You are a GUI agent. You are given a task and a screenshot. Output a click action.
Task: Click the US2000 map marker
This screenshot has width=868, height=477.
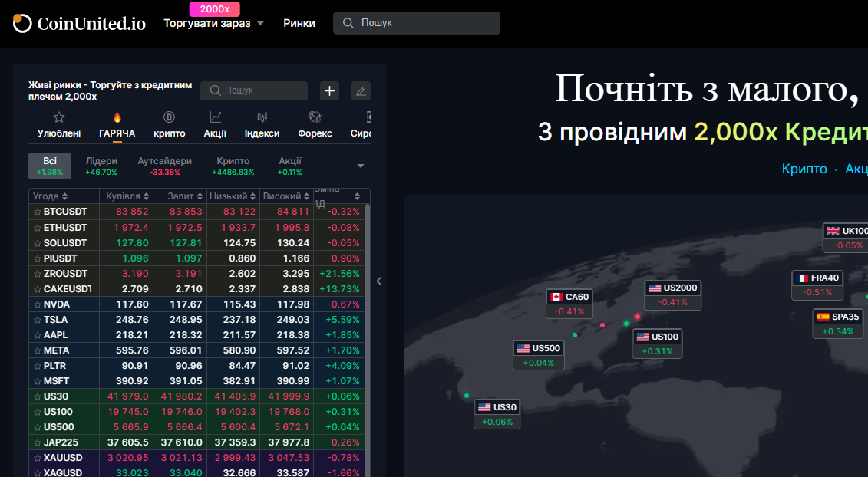coord(673,295)
